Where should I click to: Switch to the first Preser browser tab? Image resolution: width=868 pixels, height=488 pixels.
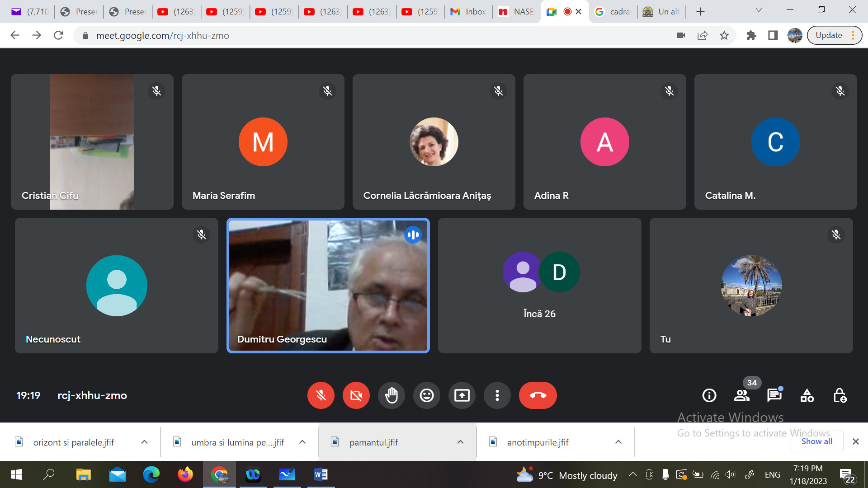[79, 12]
